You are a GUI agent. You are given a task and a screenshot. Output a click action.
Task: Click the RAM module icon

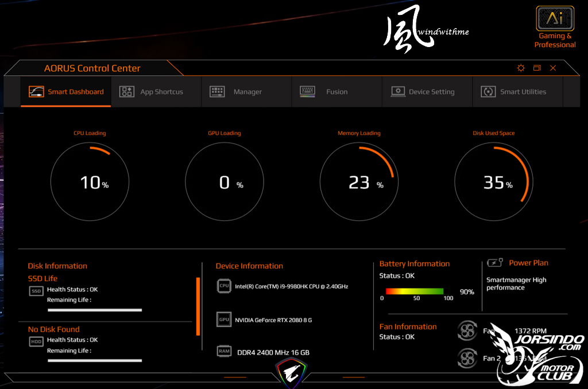coord(224,351)
